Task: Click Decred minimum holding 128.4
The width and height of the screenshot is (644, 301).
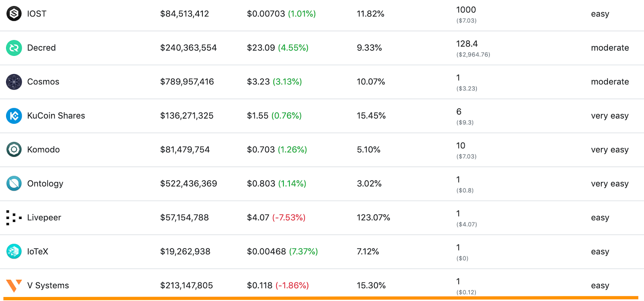Action: tap(467, 44)
